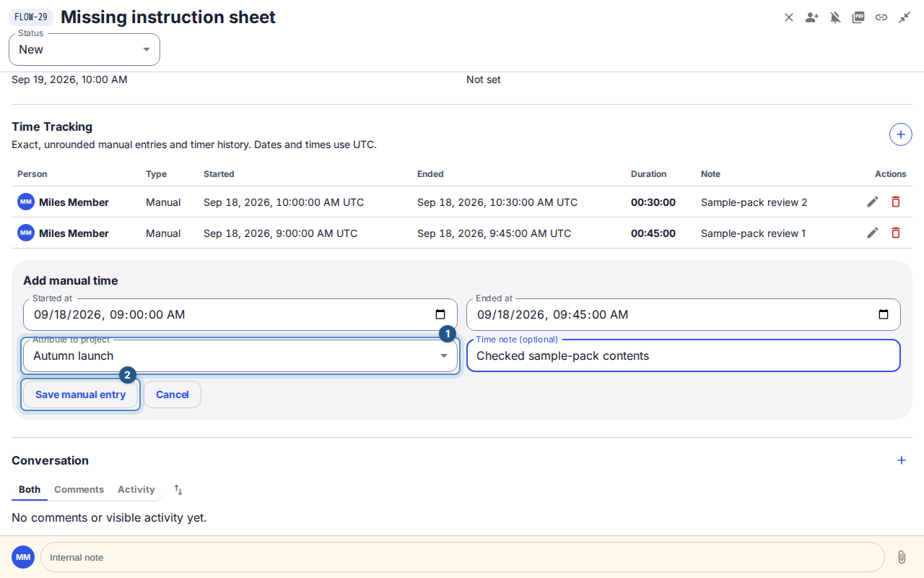Click the Not set value
This screenshot has height=578, width=924.
(484, 79)
